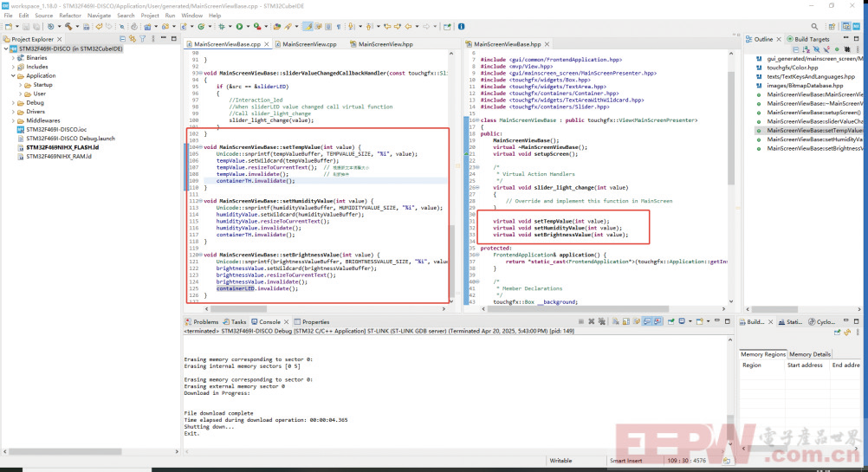868x472 pixels.
Task: Toggle Scroll Lock in Console toolbar
Action: tap(625, 321)
